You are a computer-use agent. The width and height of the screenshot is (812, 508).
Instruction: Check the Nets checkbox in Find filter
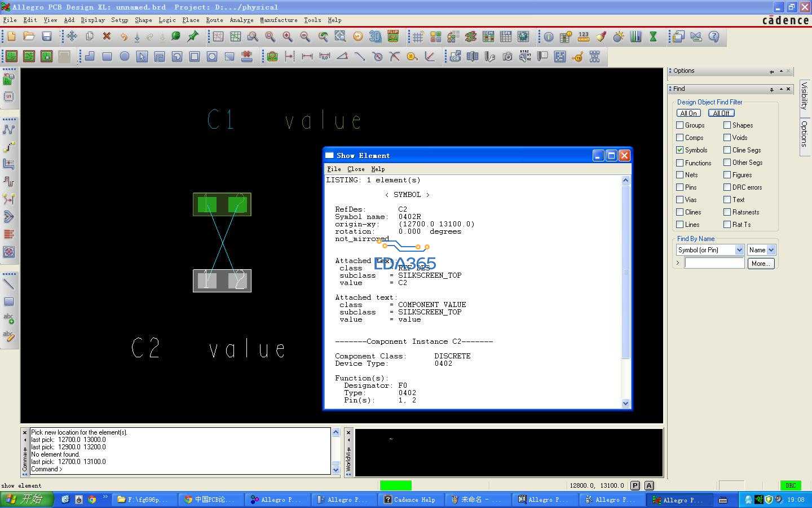(679, 175)
